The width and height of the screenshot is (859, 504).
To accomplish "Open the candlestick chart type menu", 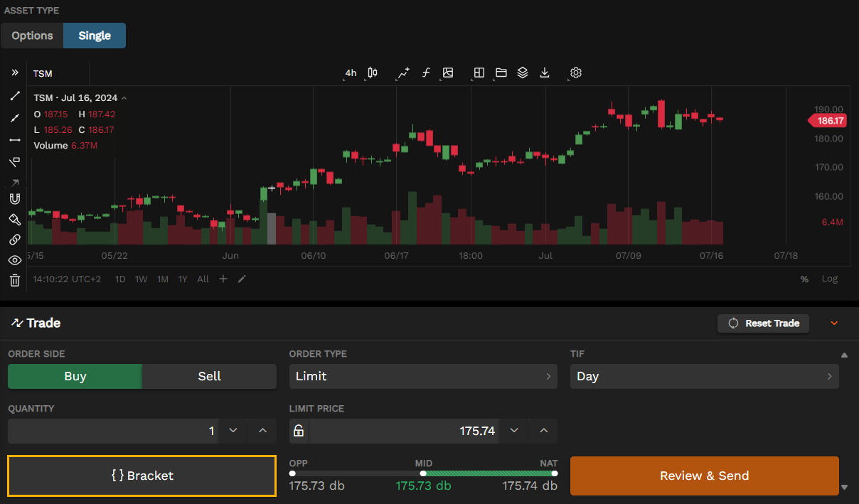I will [373, 73].
